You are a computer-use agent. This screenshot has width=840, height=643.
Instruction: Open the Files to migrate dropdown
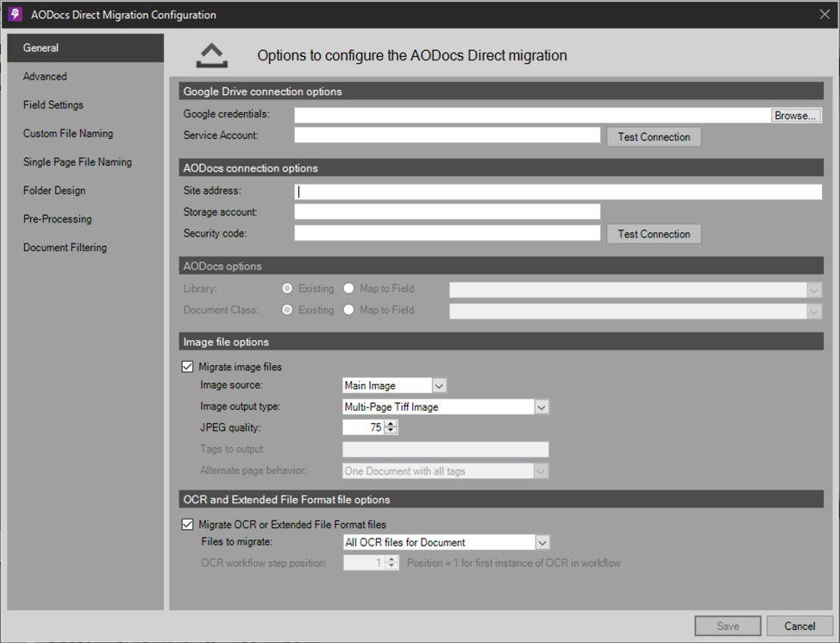[542, 543]
